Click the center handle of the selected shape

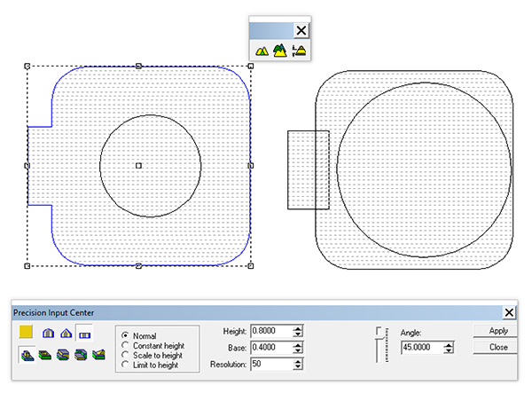pyautogui.click(x=138, y=166)
